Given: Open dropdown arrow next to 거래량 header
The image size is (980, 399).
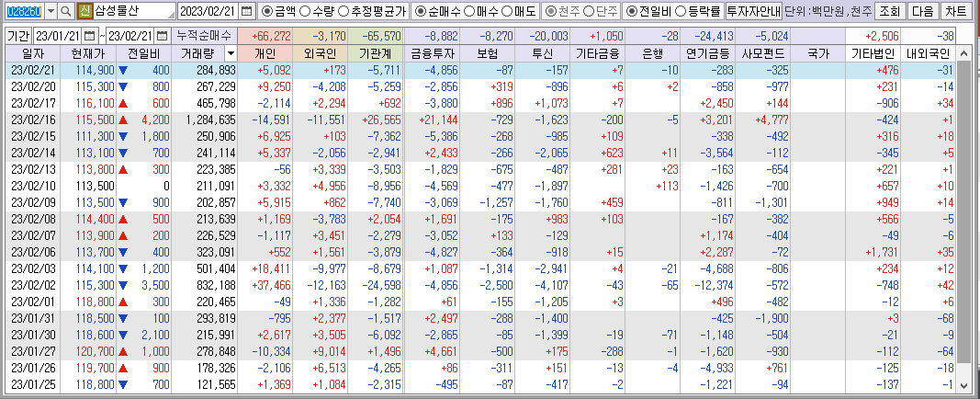Looking at the screenshot, I should pyautogui.click(x=230, y=54).
